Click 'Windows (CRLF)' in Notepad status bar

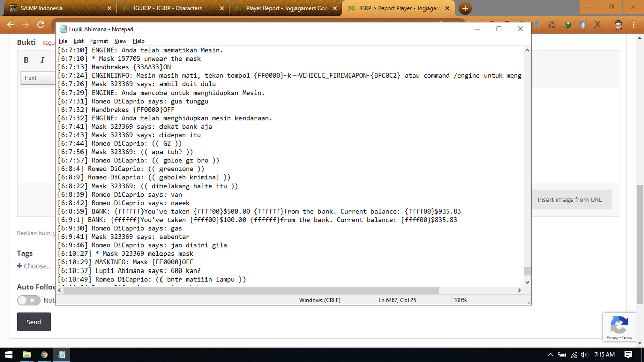coord(319,300)
